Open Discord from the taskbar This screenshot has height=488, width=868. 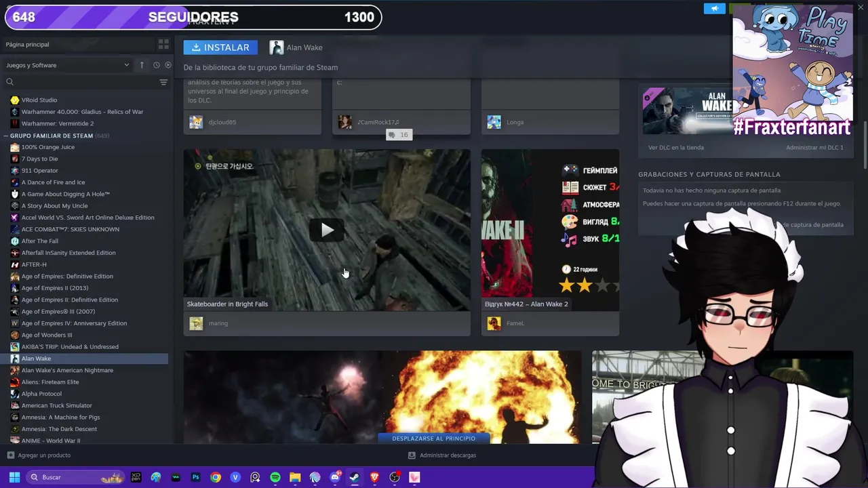pyautogui.click(x=335, y=477)
